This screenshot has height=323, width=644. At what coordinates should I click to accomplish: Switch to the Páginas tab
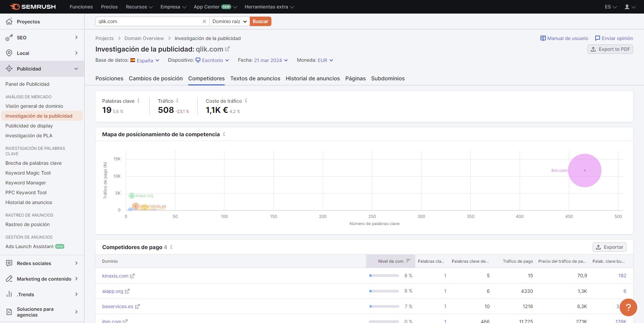(355, 78)
